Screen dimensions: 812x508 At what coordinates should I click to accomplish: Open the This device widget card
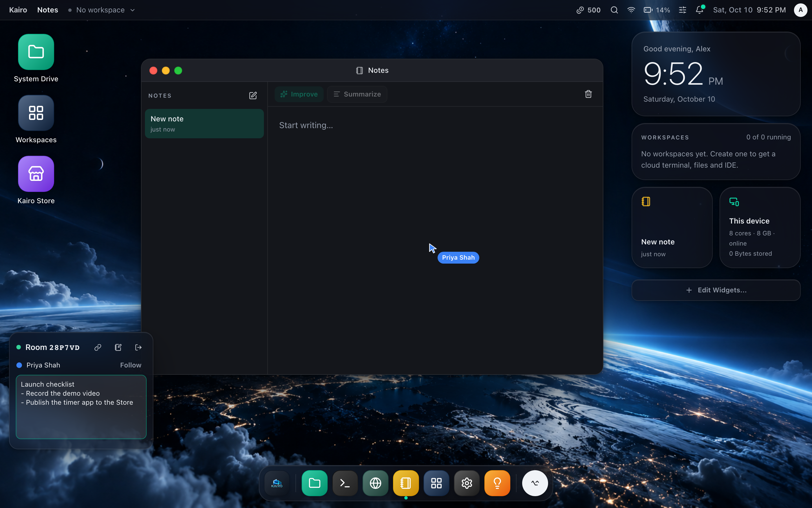click(x=760, y=227)
